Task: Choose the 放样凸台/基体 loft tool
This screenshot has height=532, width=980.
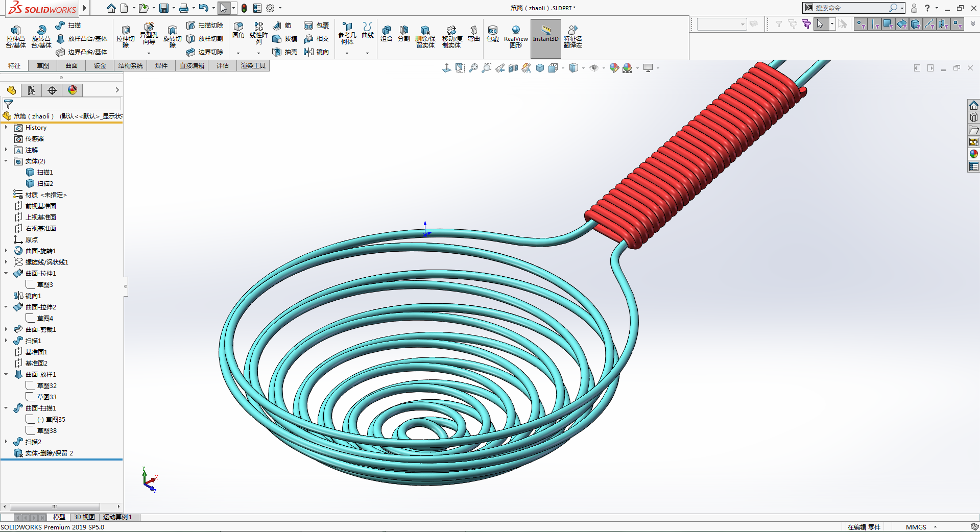Action: click(82, 38)
